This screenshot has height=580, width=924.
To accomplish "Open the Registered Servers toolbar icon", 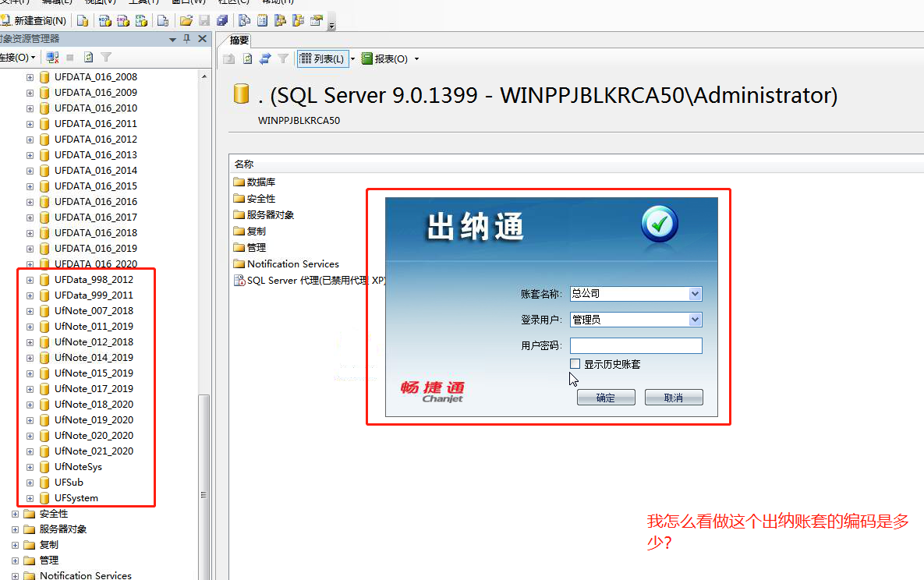I will 244,20.
